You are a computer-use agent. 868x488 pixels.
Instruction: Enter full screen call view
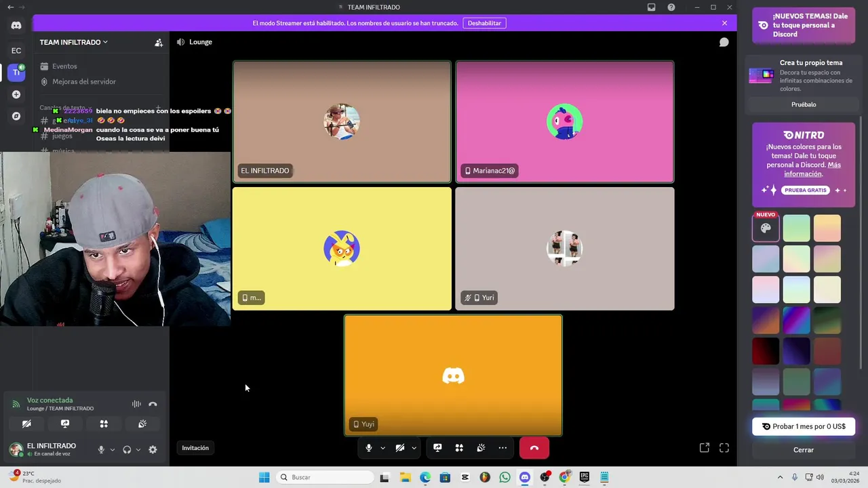pyautogui.click(x=724, y=448)
